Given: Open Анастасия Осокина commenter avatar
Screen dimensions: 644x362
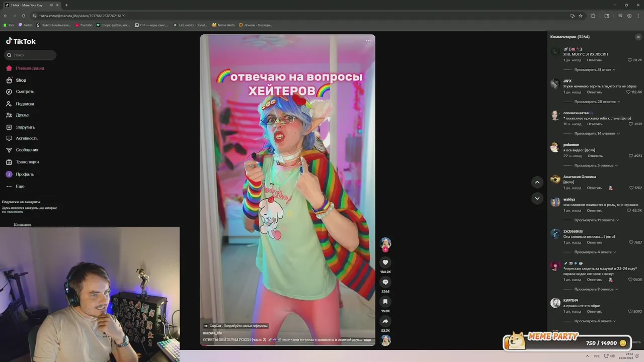Looking at the screenshot, I should click(x=555, y=179).
